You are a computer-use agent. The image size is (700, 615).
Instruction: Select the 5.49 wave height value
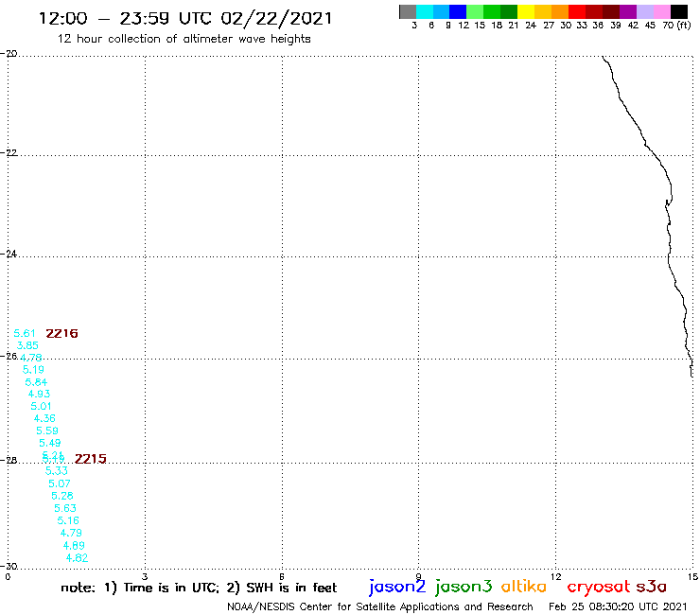point(49,443)
